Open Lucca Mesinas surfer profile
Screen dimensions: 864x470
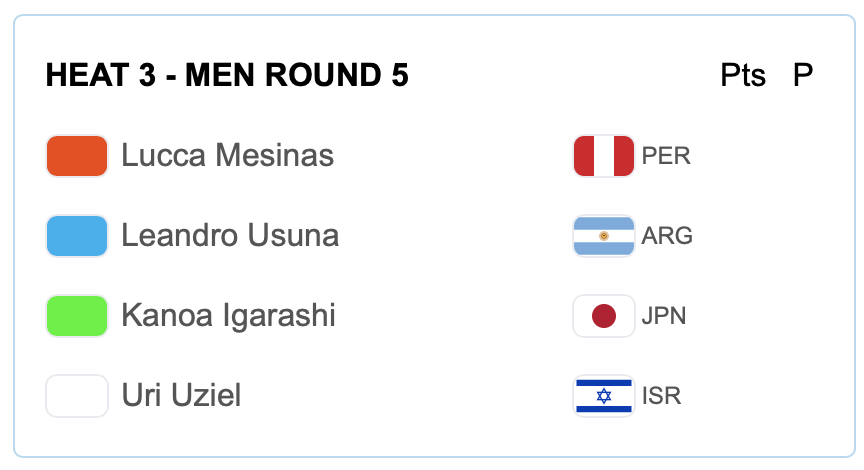227,156
